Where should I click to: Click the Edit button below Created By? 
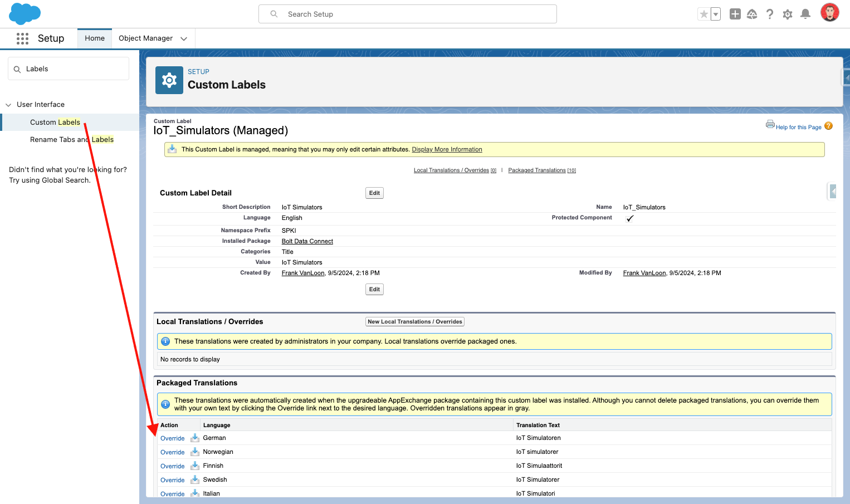click(x=374, y=290)
